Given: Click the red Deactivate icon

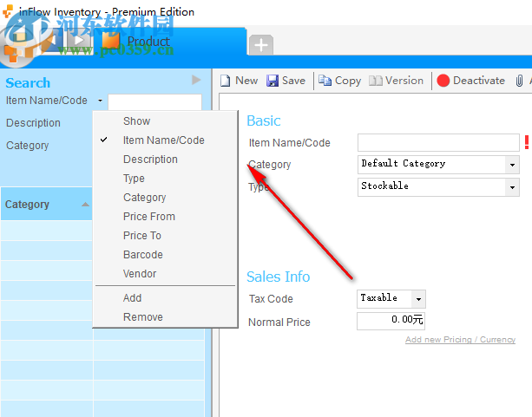Looking at the screenshot, I should click(x=443, y=81).
